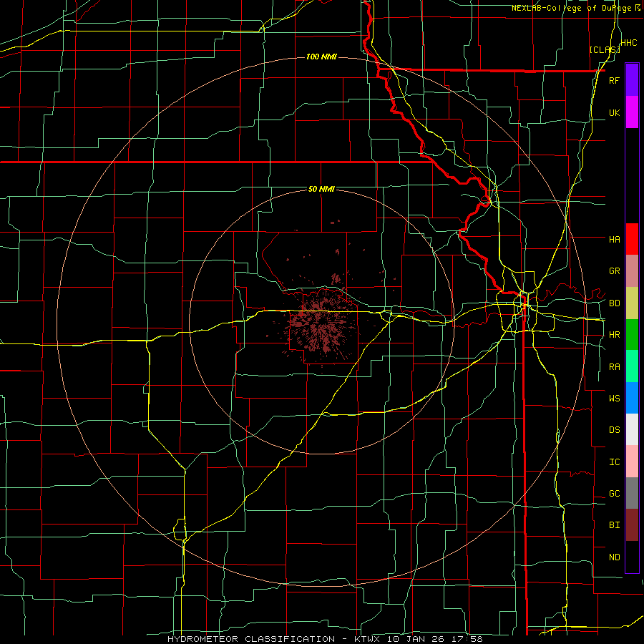Viewport: 644px width, 644px height.
Task: Click the GC legend label
Action: 614,494
